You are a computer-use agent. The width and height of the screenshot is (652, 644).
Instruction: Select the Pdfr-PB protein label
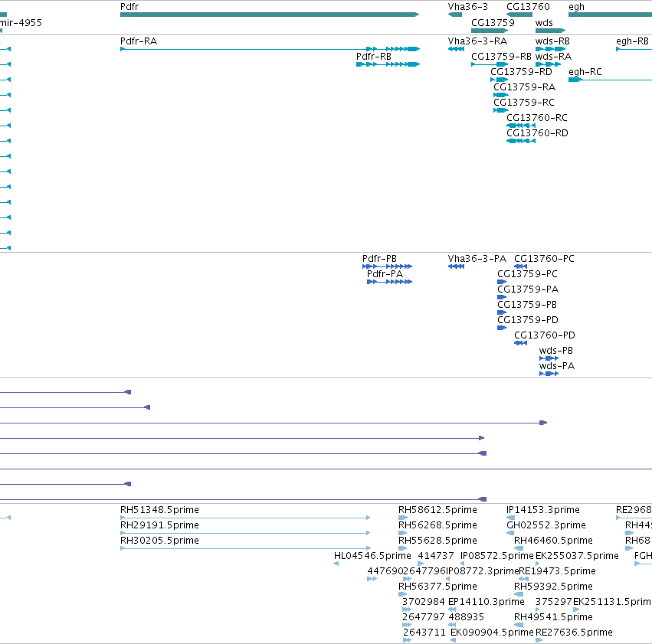(x=379, y=259)
